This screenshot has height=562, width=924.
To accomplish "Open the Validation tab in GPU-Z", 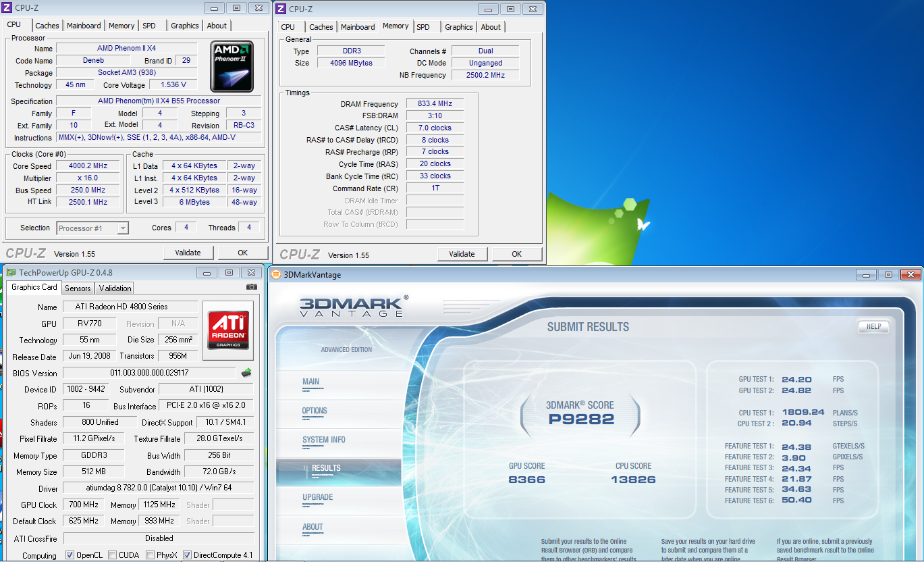I will 115,288.
